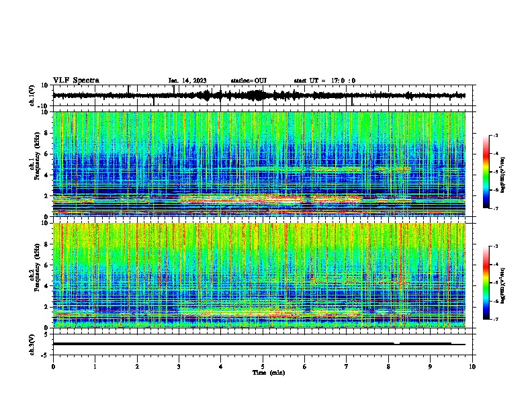Click the ch.3 voltage trace line
Image resolution: width=532 pixels, height=411 pixels.
(259, 344)
